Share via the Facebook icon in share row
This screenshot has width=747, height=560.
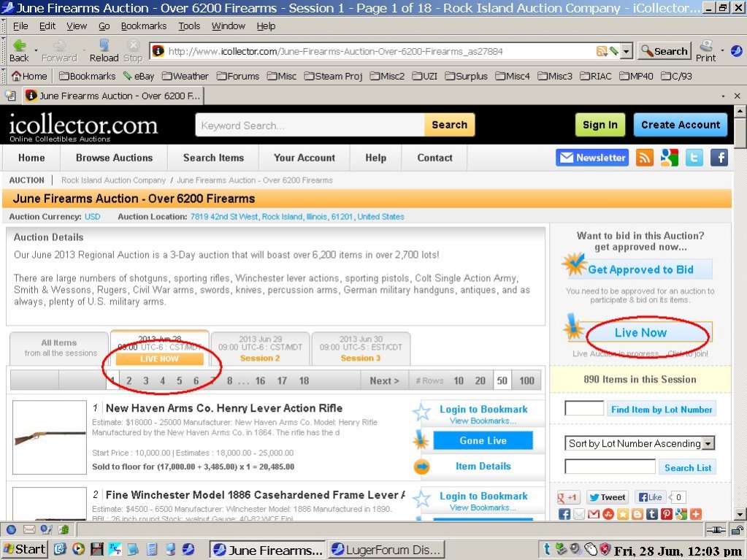(564, 514)
